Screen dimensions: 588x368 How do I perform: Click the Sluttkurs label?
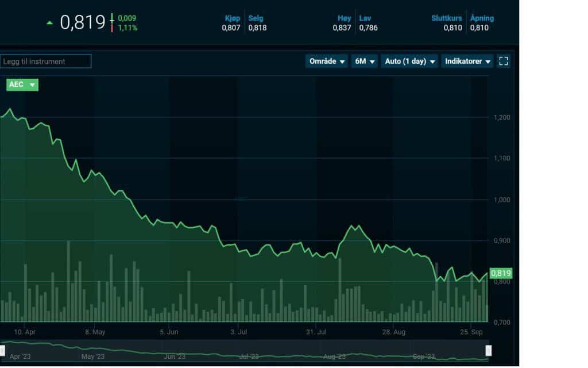tap(447, 18)
